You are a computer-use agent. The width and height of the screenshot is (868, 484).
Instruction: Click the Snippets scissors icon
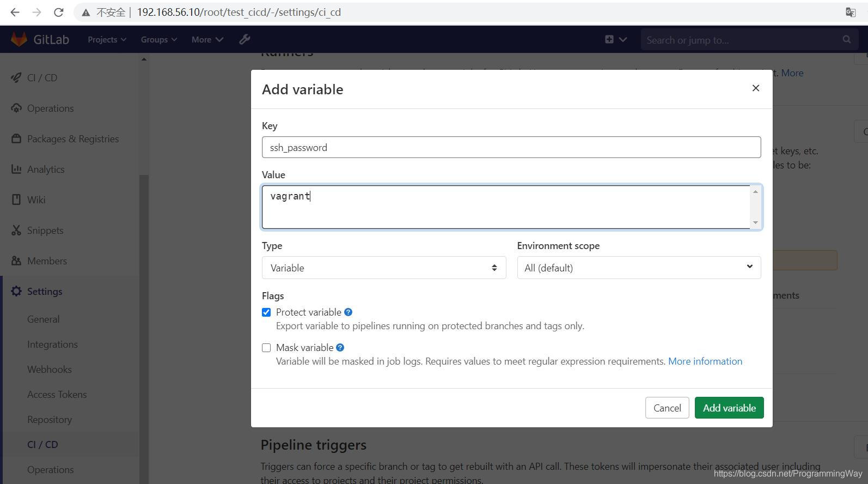(x=16, y=230)
